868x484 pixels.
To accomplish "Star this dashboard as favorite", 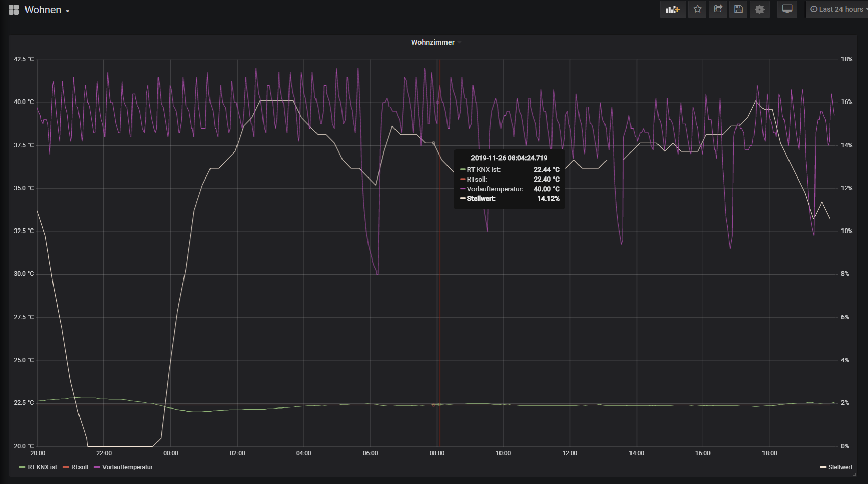I will coord(697,9).
